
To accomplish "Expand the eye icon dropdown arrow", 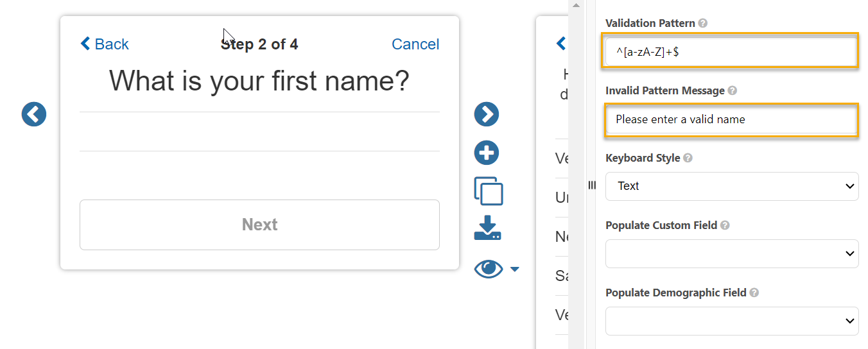I will (x=514, y=269).
